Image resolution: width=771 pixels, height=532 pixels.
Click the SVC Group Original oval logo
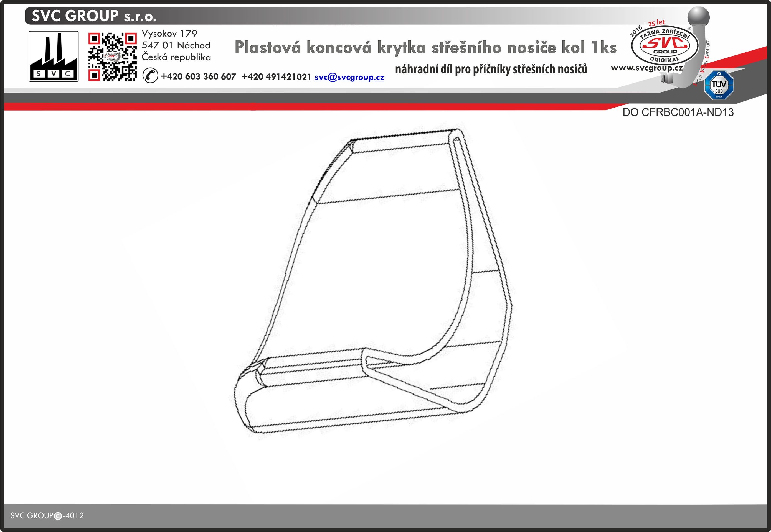[665, 46]
